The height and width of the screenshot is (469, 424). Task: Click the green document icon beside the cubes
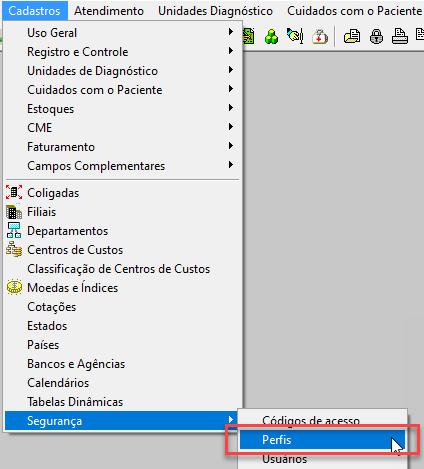(249, 36)
